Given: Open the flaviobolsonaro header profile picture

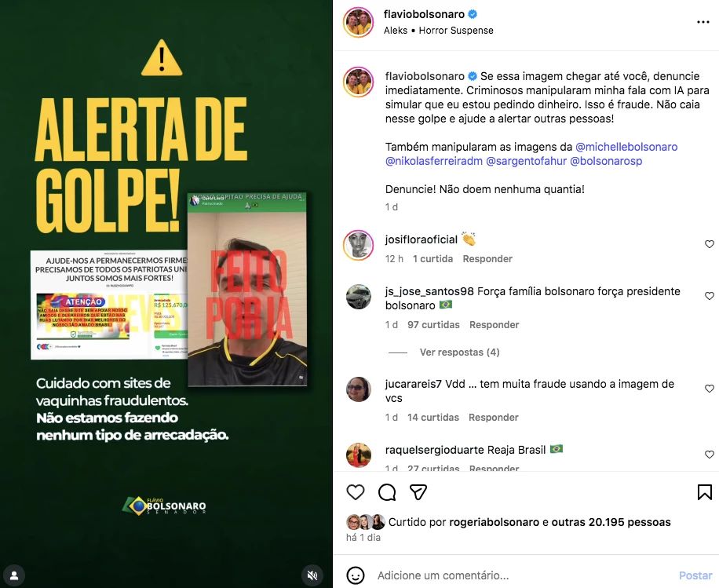Looking at the screenshot, I should click(358, 22).
